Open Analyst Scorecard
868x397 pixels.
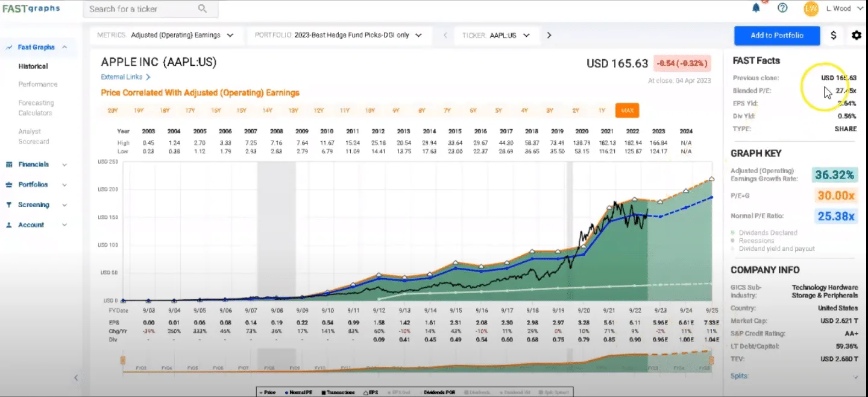34,136
